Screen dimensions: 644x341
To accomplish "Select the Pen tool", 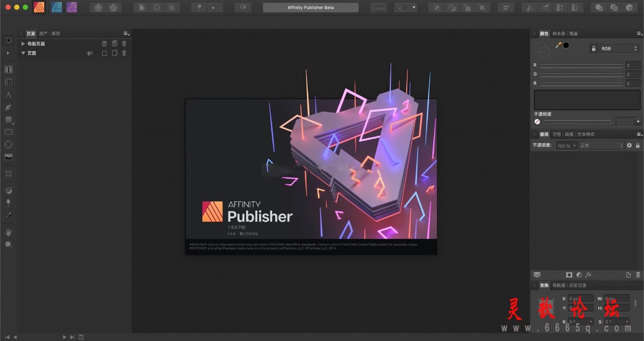I will 9,107.
